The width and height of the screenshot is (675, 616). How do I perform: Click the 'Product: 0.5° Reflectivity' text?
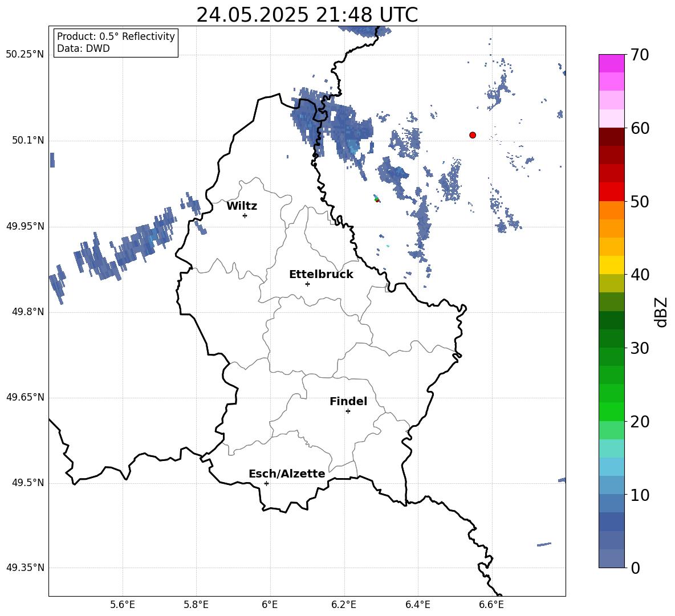(116, 36)
